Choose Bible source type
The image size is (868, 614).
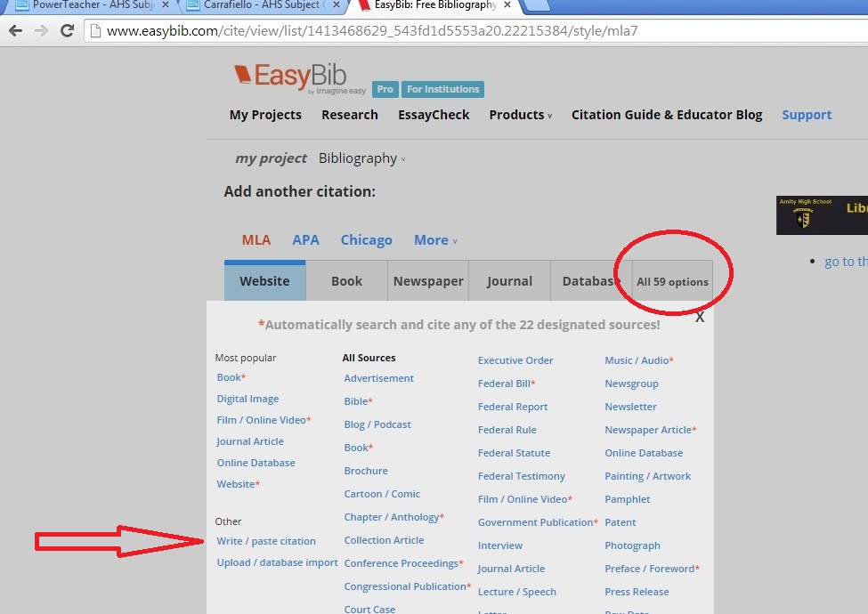(358, 401)
